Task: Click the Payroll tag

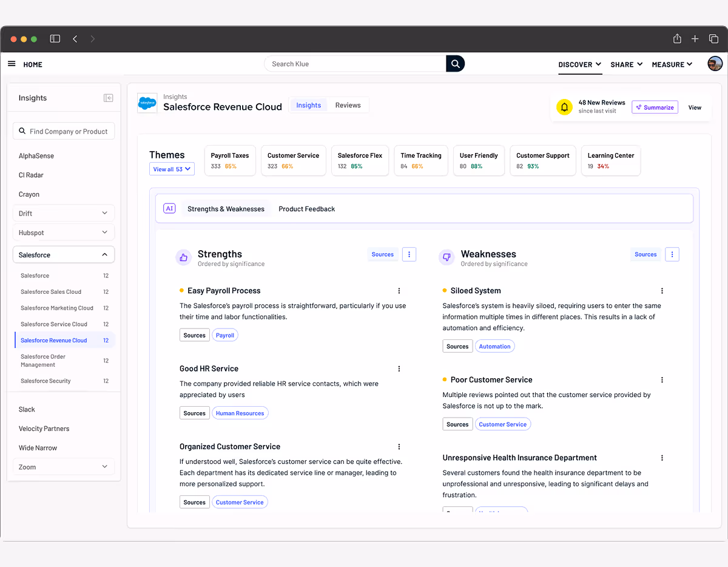Action: click(x=225, y=335)
